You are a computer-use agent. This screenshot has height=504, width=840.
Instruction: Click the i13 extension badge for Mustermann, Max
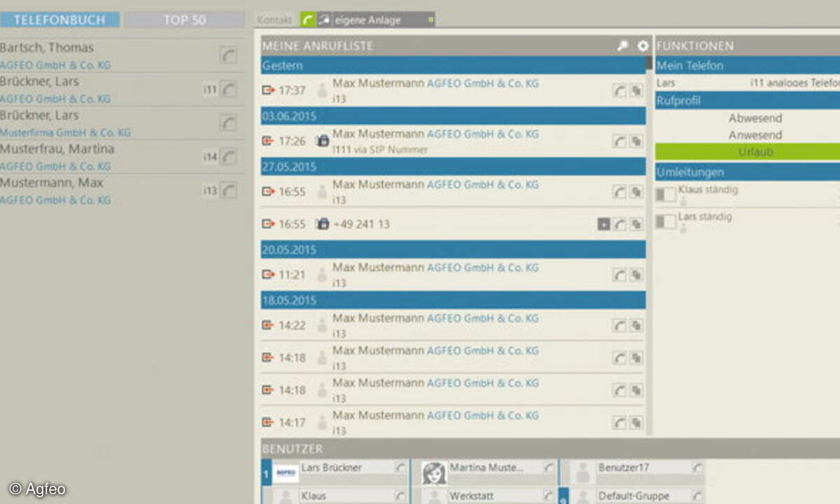click(210, 191)
